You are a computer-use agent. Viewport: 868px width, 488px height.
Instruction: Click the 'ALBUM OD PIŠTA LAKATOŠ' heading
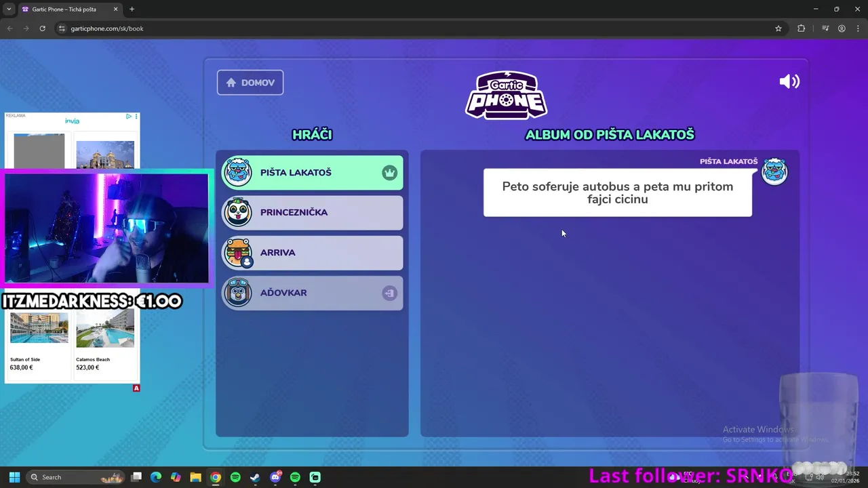(x=610, y=135)
